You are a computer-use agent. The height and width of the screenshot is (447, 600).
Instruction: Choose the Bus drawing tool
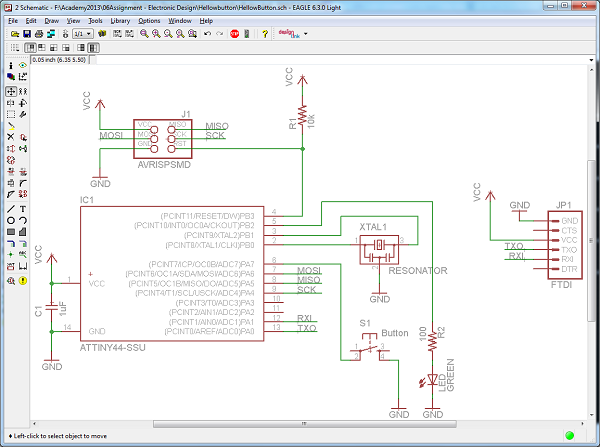click(11, 243)
